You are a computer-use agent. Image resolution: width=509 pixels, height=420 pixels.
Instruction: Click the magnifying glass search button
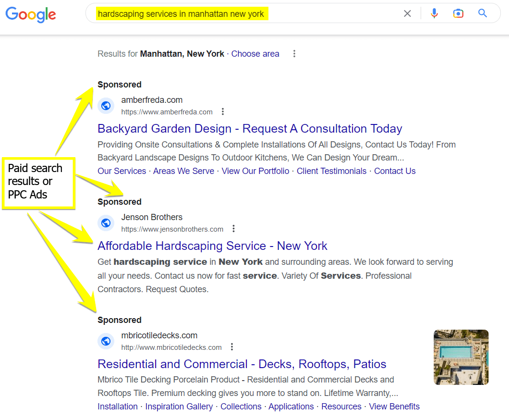pyautogui.click(x=483, y=13)
